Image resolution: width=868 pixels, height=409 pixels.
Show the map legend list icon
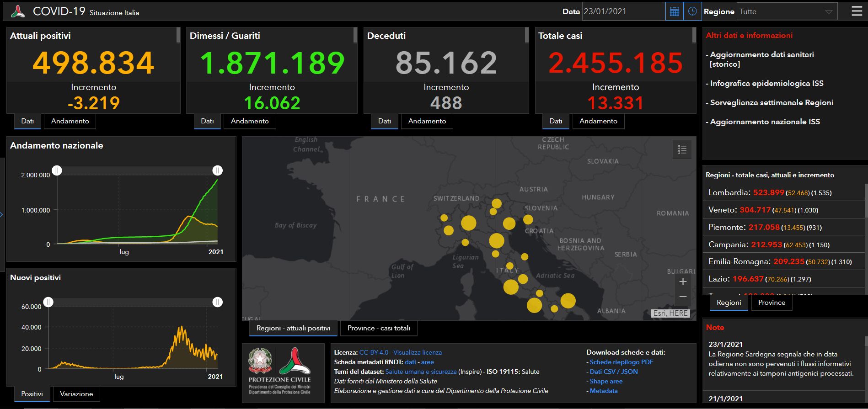tap(682, 149)
